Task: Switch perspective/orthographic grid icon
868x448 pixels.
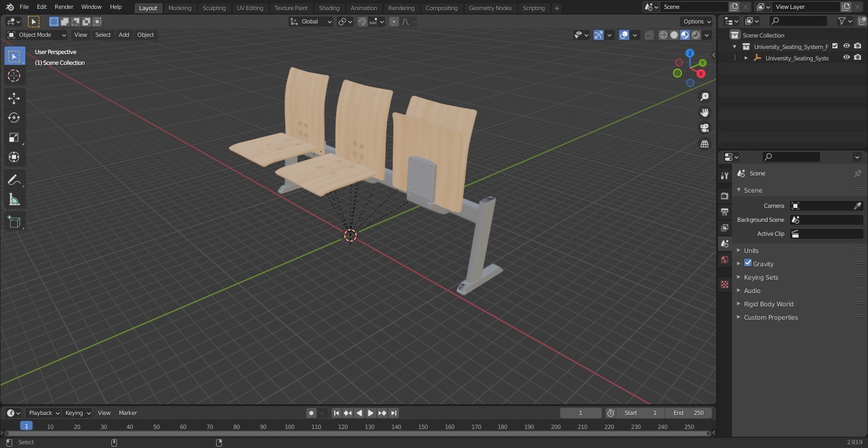Action: pos(704,144)
